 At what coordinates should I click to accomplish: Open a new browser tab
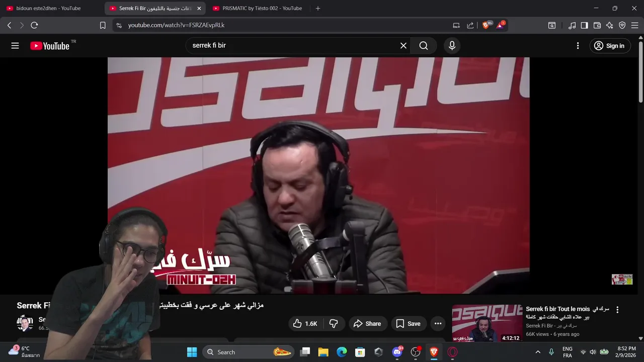[317, 9]
